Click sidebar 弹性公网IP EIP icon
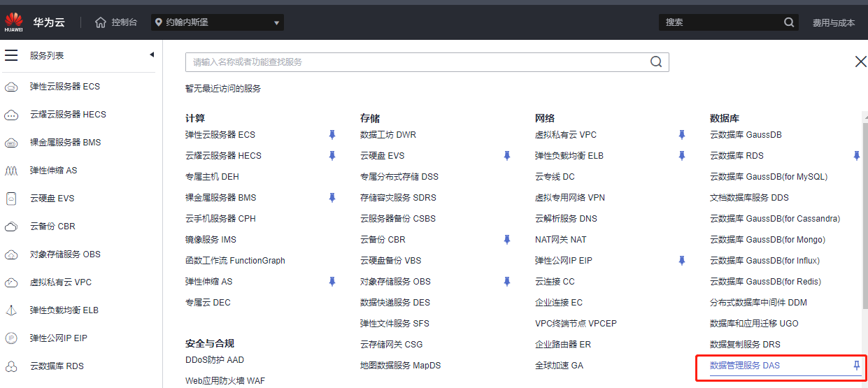 coord(11,338)
